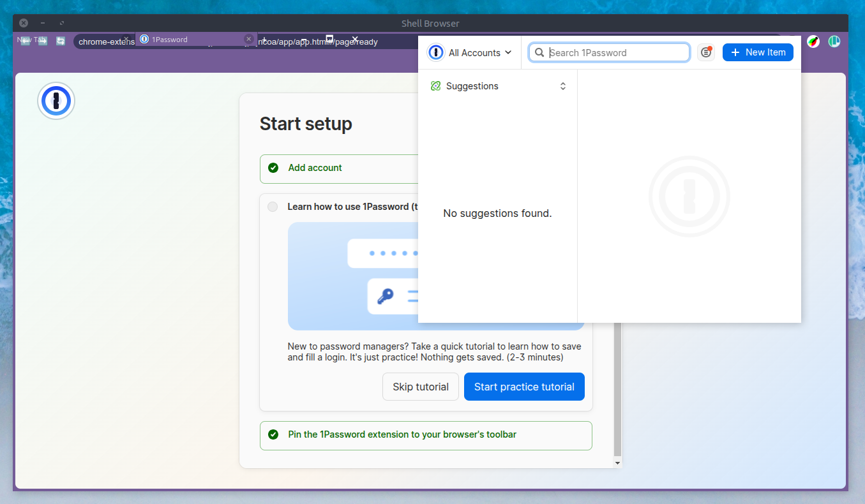Close the 1Password tab

click(248, 40)
